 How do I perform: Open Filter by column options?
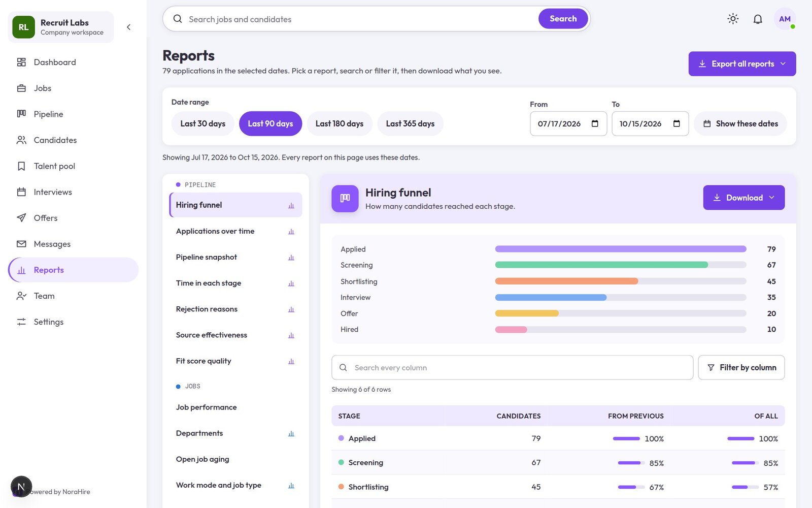[741, 367]
